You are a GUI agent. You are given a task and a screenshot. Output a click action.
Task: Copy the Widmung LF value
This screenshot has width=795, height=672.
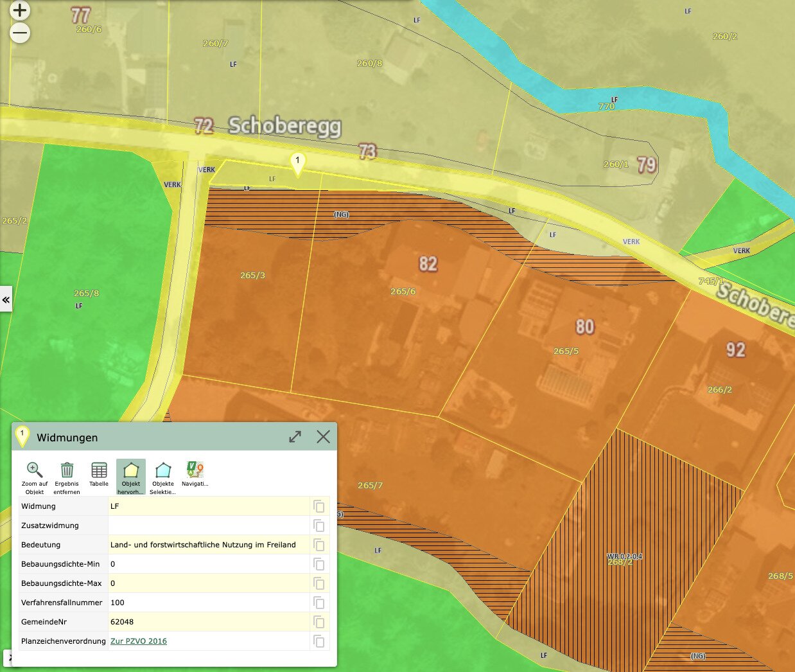[x=319, y=506]
